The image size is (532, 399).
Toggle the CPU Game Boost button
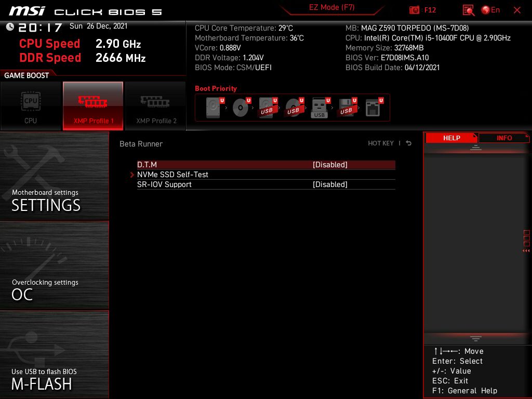tap(31, 106)
